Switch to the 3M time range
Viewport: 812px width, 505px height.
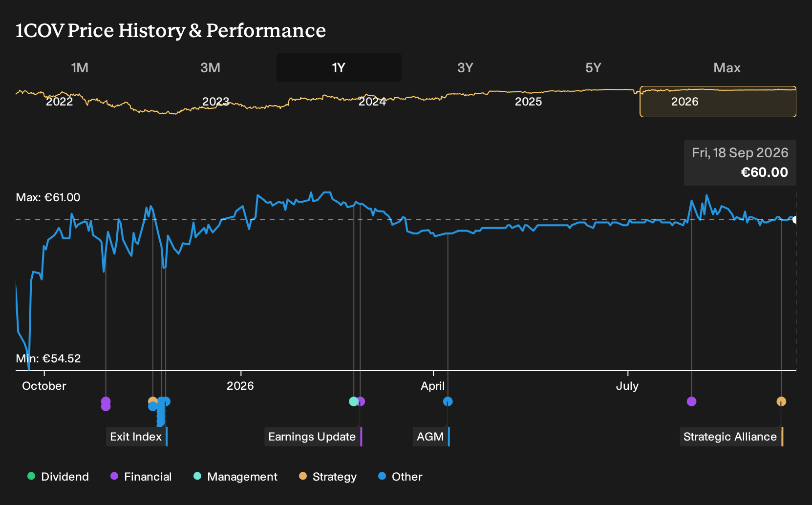pos(210,68)
